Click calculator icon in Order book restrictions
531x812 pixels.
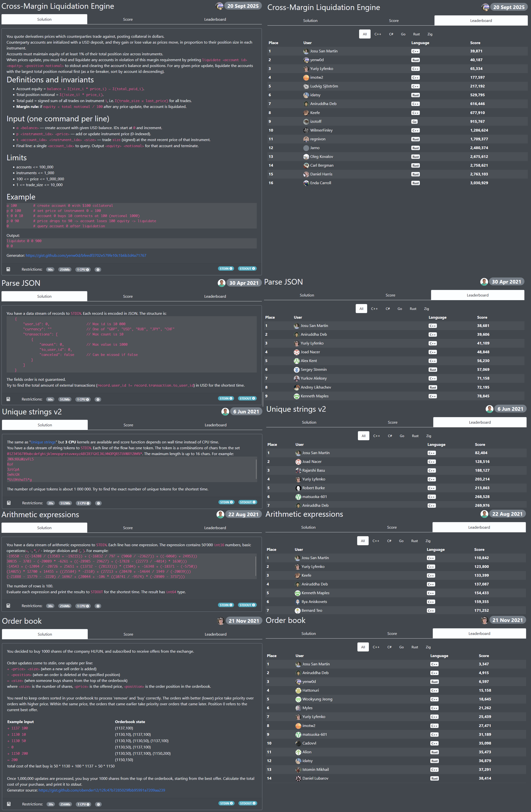coord(9,804)
